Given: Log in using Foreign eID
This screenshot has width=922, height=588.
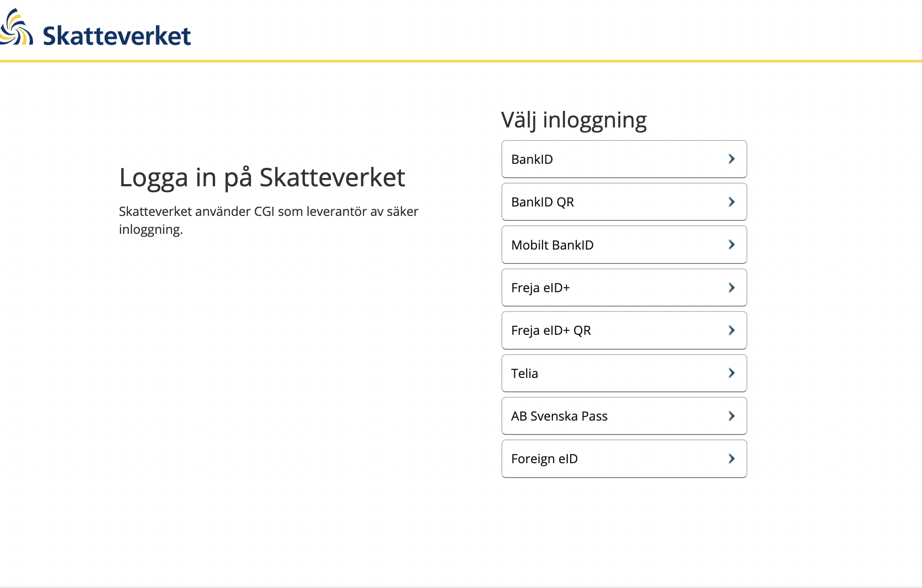Looking at the screenshot, I should pyautogui.click(x=623, y=459).
